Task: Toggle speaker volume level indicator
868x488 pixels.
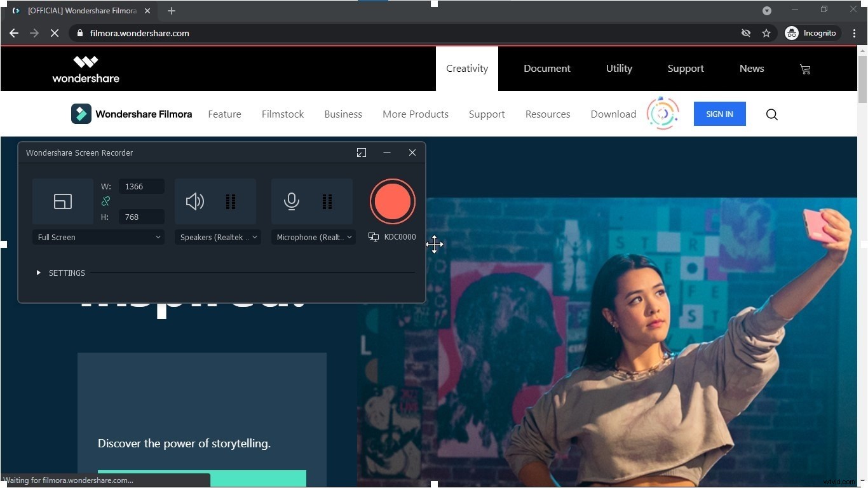Action: click(x=231, y=201)
